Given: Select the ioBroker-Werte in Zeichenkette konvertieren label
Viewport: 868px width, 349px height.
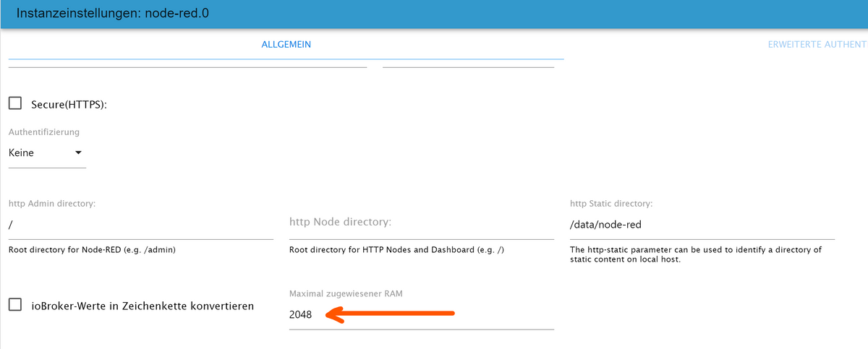Looking at the screenshot, I should click(142, 306).
